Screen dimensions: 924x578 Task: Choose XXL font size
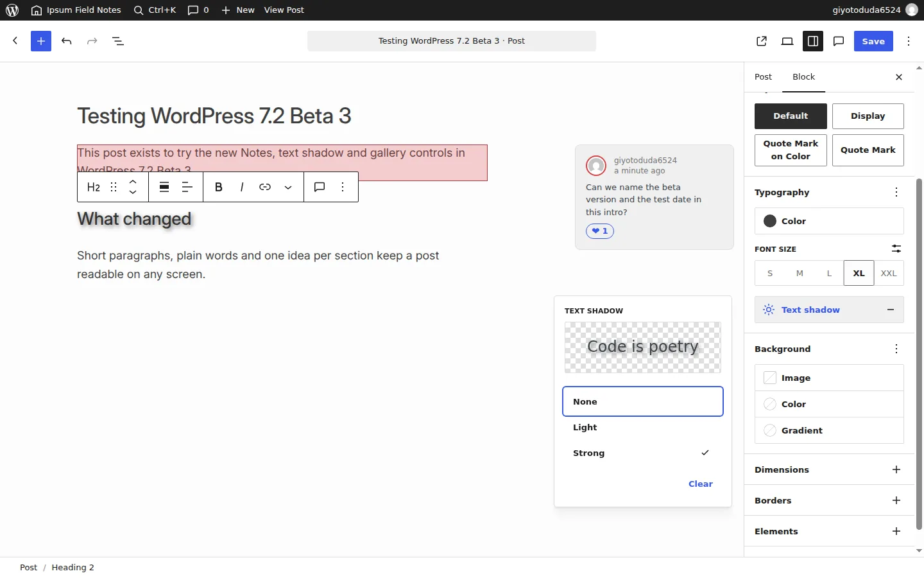pyautogui.click(x=889, y=273)
